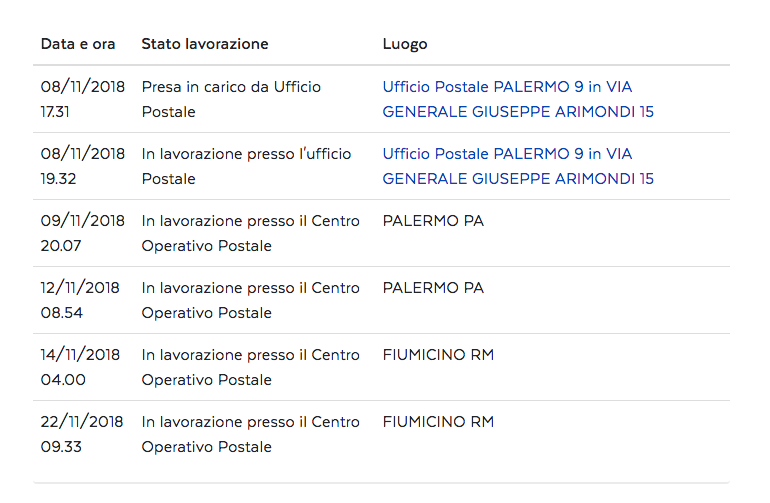Select the 14/11/2018 04.00 date cell
The height and width of the screenshot is (503, 770).
pyautogui.click(x=80, y=367)
